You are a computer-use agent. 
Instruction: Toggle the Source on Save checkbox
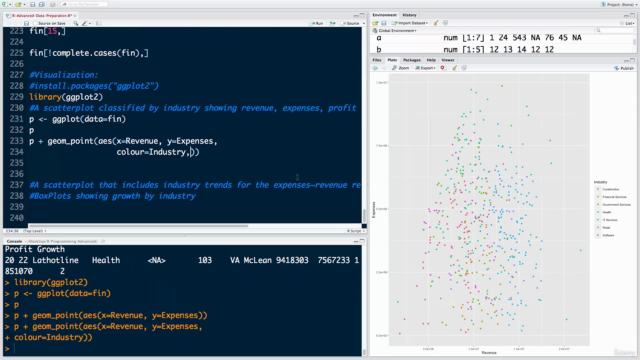35,23
